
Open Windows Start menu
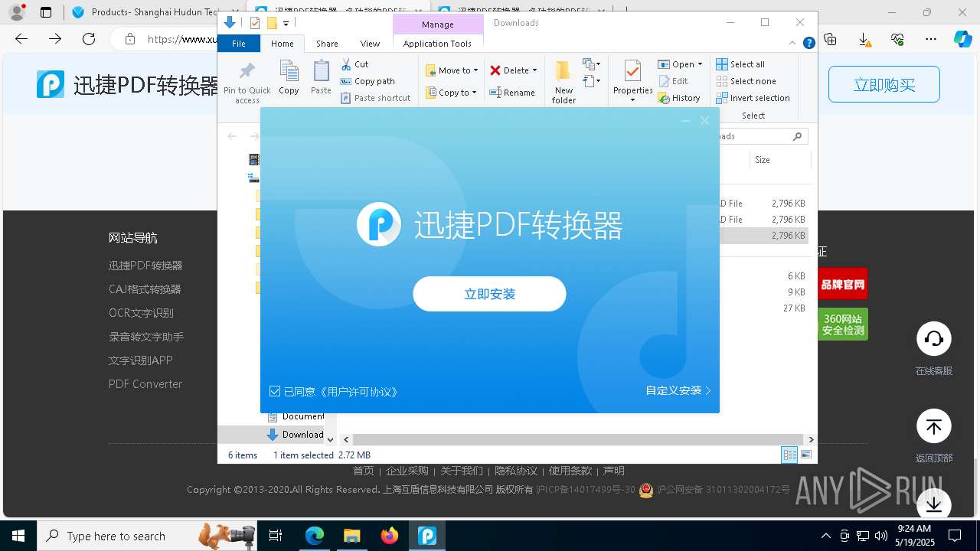(x=18, y=536)
